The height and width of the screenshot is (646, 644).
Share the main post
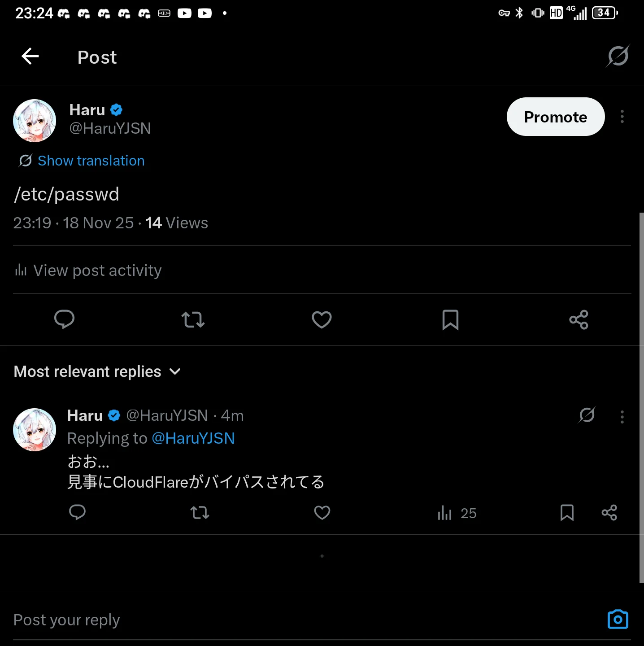579,319
